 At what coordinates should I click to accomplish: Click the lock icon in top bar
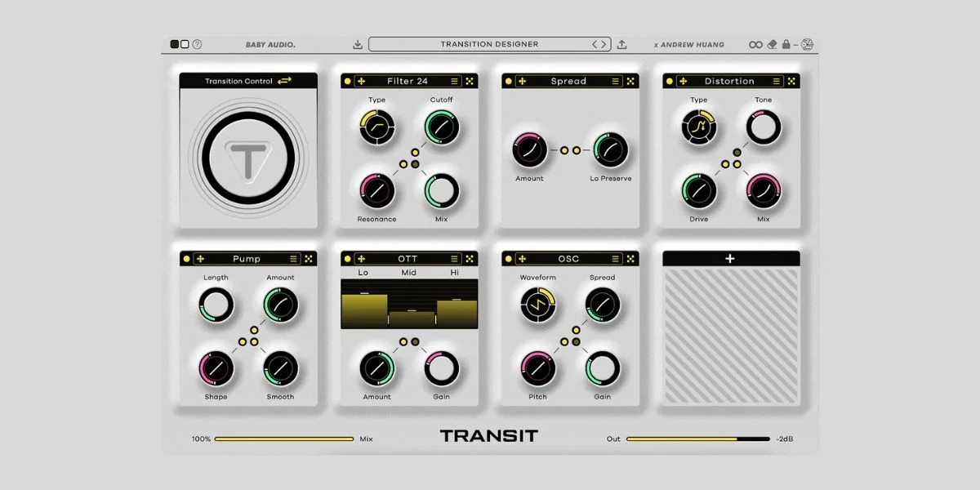tap(786, 44)
